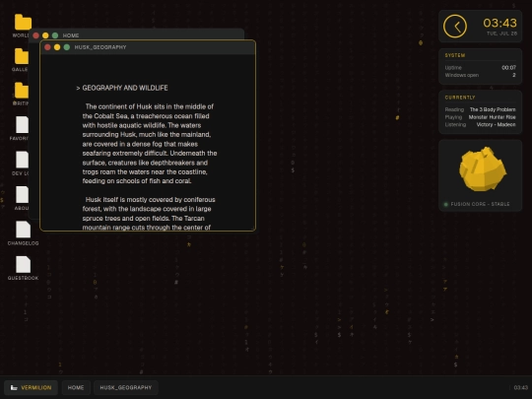Click the Home window title bar

click(x=136, y=34)
